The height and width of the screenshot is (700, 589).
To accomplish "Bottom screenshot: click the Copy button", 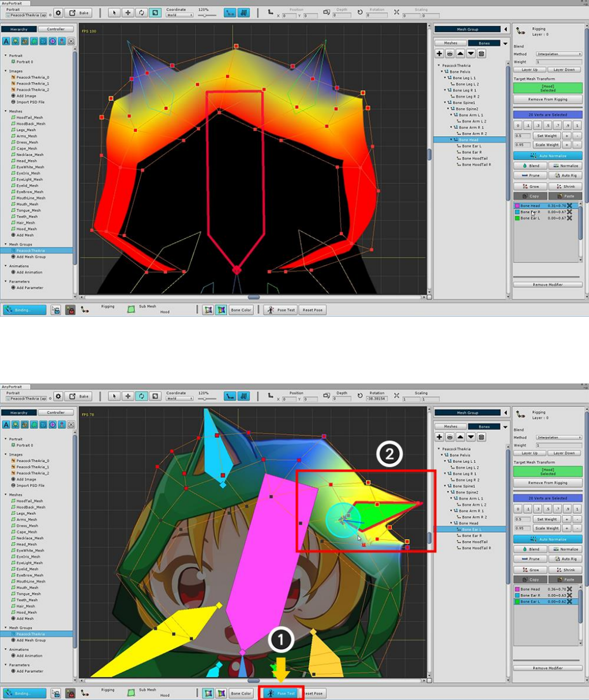I will [530, 579].
